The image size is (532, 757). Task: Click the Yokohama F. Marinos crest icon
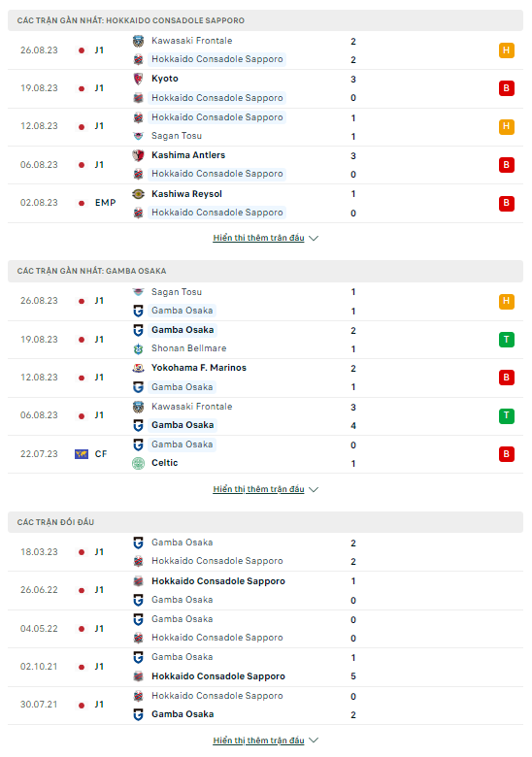tap(138, 368)
